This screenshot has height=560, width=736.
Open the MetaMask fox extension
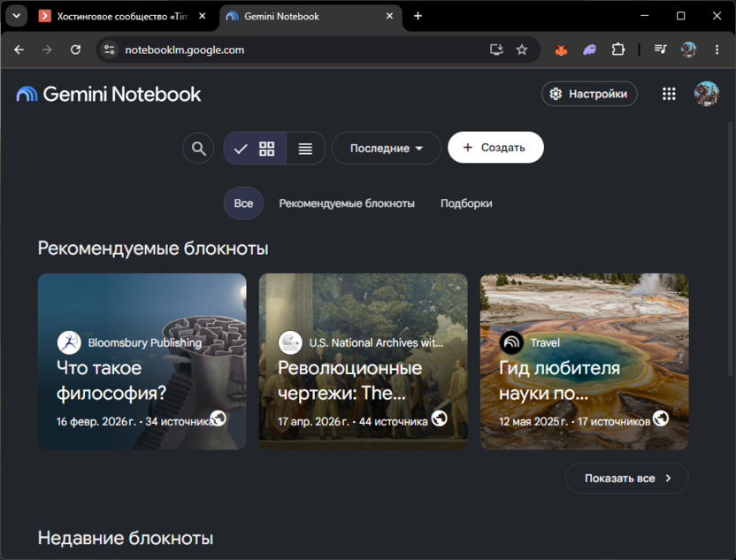[x=561, y=50]
